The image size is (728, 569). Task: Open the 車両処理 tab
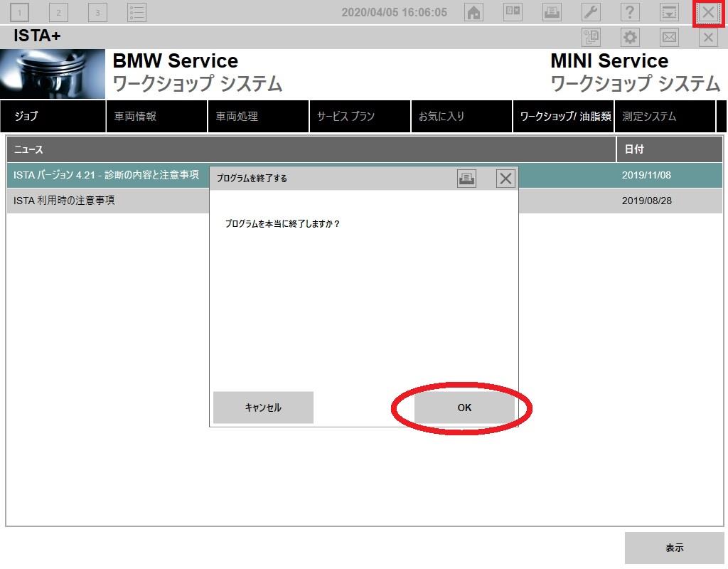point(258,116)
